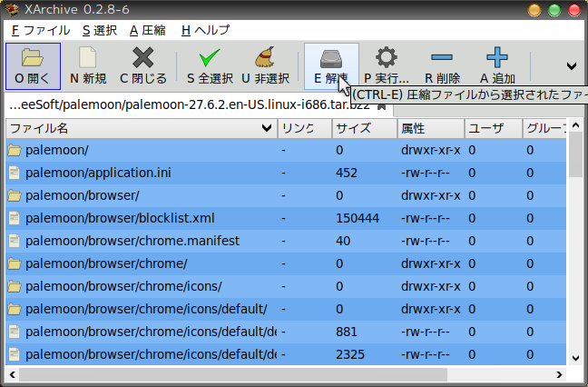
Task: Select palemoon/browser/chrome/ entry
Action: pyautogui.click(x=106, y=263)
